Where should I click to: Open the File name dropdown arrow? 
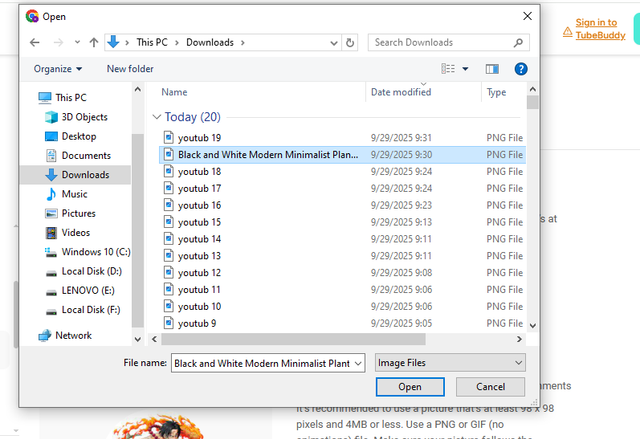point(358,363)
